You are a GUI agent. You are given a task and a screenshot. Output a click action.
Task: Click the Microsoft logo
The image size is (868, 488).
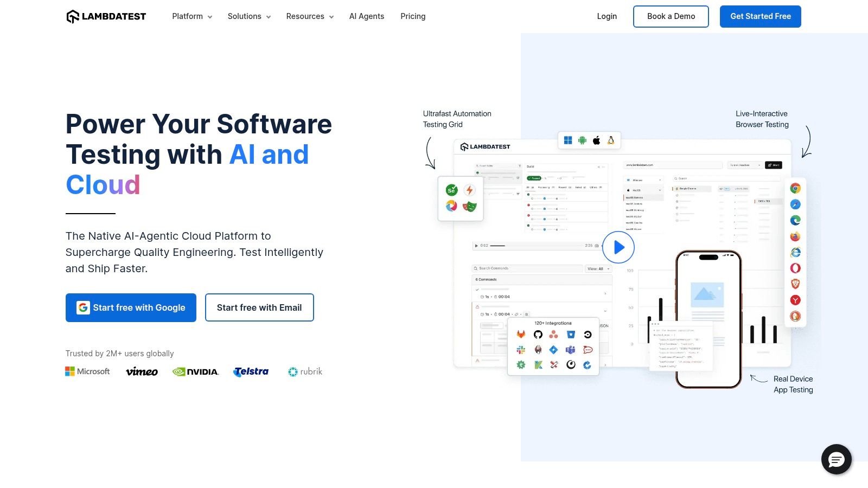tap(87, 371)
